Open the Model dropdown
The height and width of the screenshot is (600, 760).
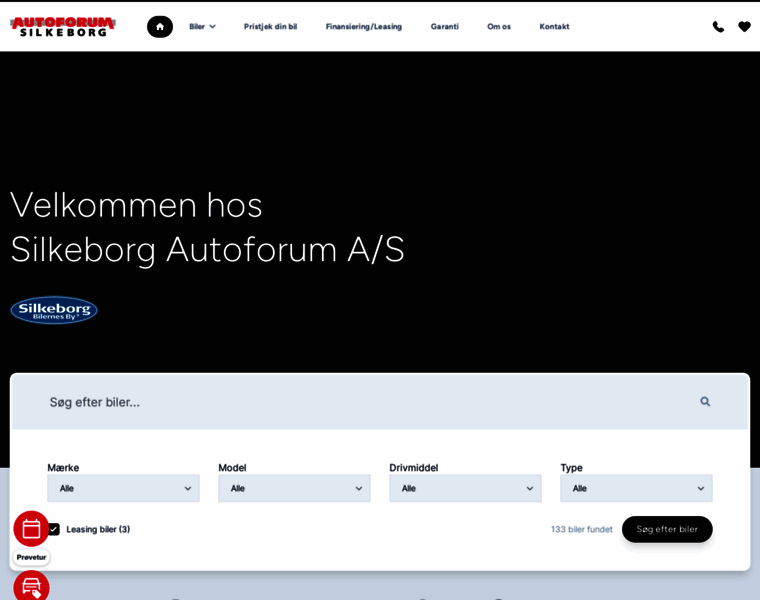[x=294, y=488]
